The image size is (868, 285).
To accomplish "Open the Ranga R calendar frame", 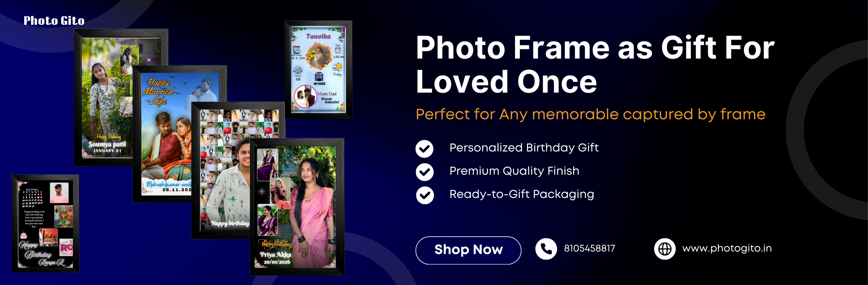I will point(45,223).
